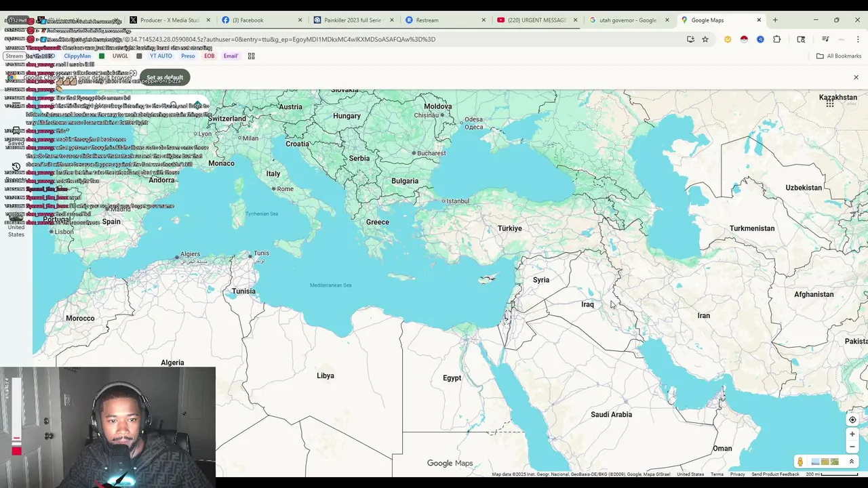Click the Istanbul city marker

point(443,201)
